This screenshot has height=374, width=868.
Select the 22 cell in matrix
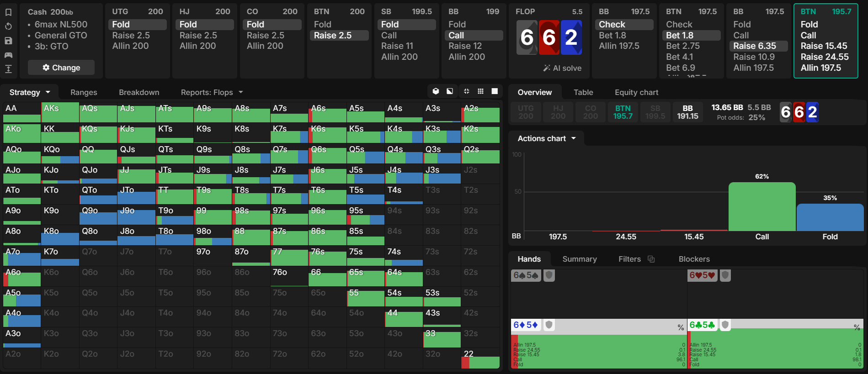click(480, 358)
